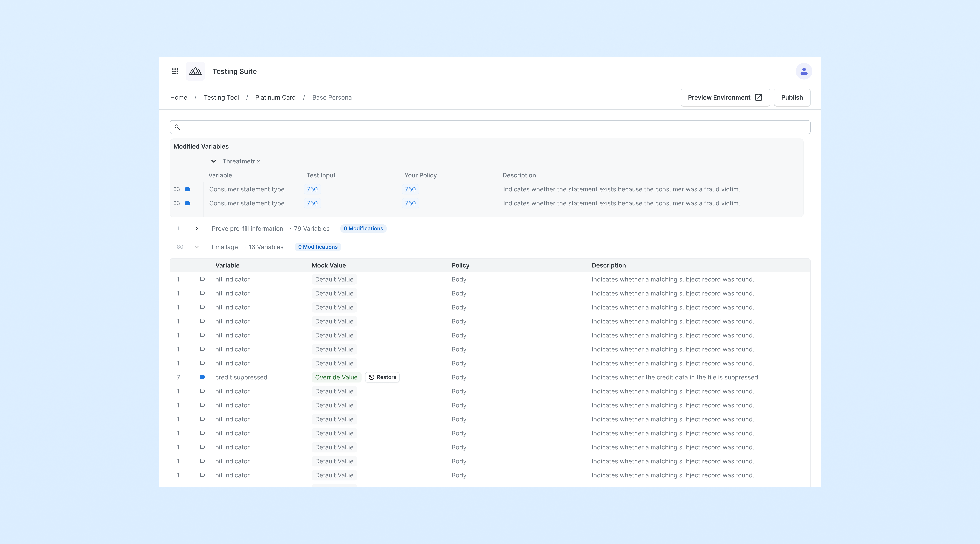
Task: Toggle tag icon of second Consumer statement type
Action: tap(188, 203)
